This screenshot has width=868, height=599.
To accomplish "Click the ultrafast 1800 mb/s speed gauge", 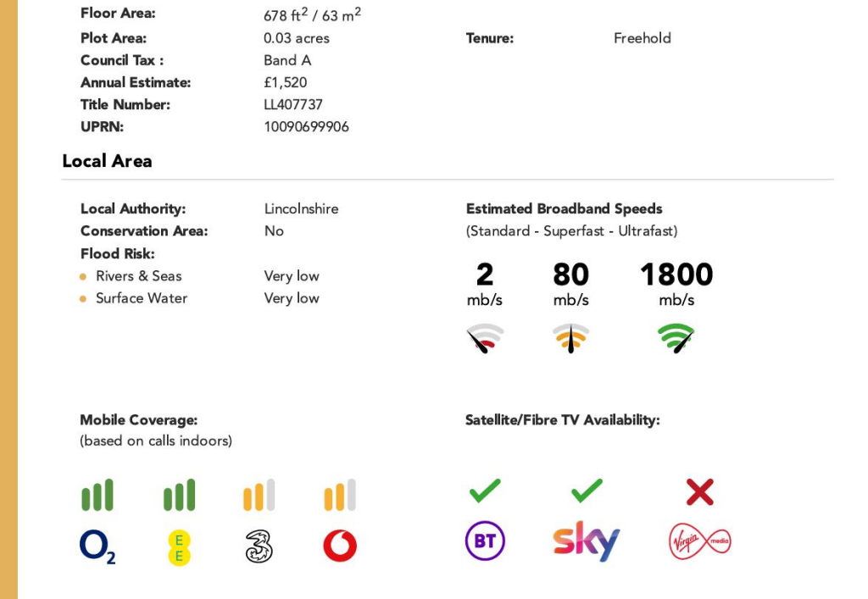I will click(676, 339).
